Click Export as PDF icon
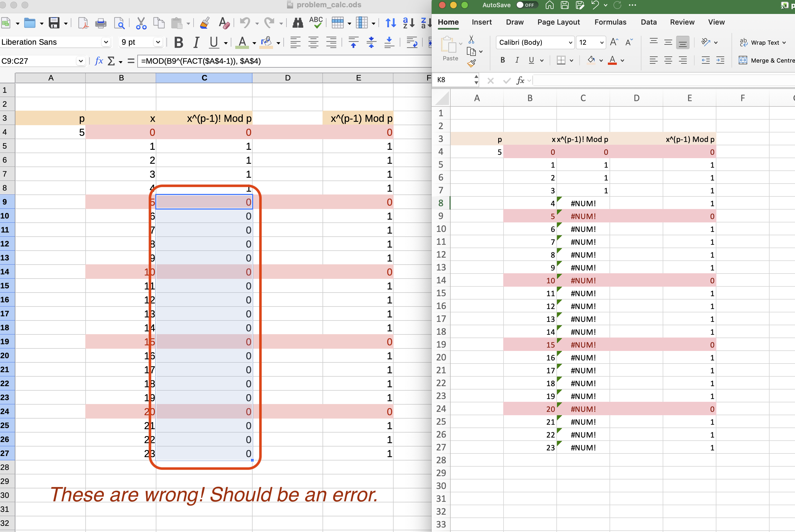 (83, 23)
